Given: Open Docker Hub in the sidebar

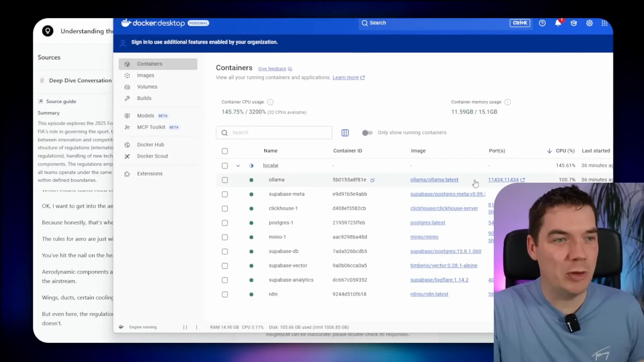Looking at the screenshot, I should click(x=158, y=145).
